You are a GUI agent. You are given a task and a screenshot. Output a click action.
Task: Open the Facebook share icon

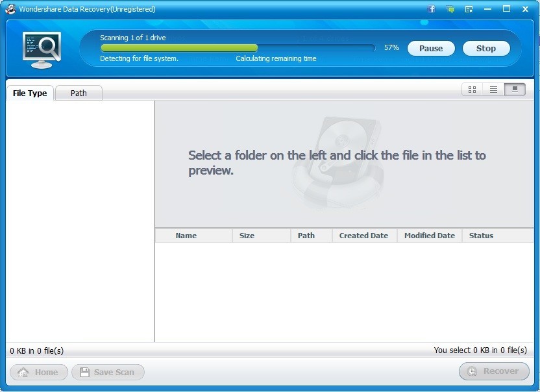pyautogui.click(x=430, y=8)
